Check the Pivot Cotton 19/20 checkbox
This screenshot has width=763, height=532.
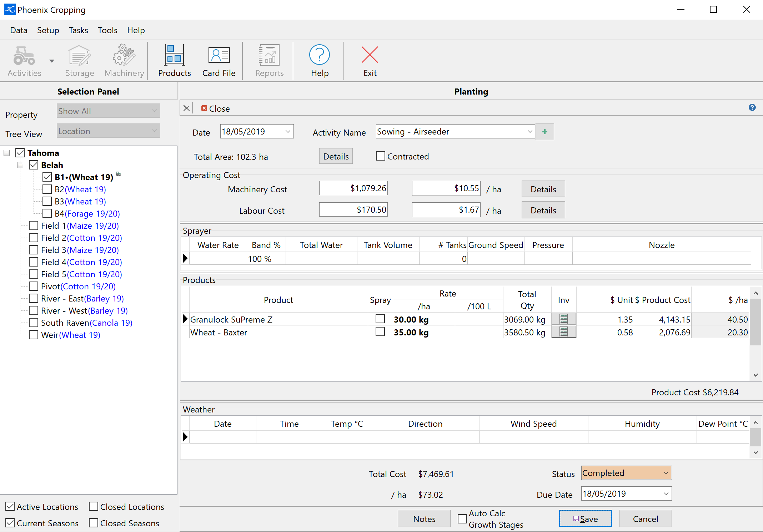(34, 286)
